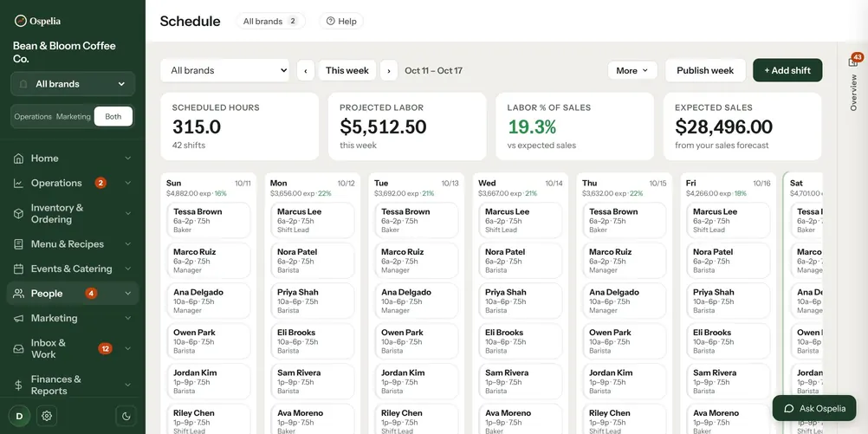This screenshot has width=868, height=434.
Task: Open Tessa Brown's Sunday Baker shift
Action: tap(208, 220)
